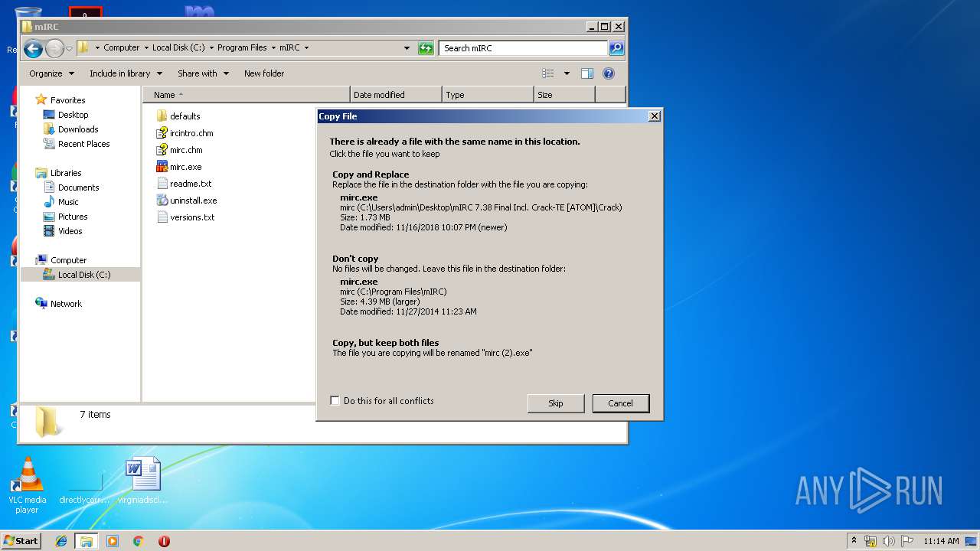The width and height of the screenshot is (980, 551).
Task: Click the Skip button
Action: 556,403
